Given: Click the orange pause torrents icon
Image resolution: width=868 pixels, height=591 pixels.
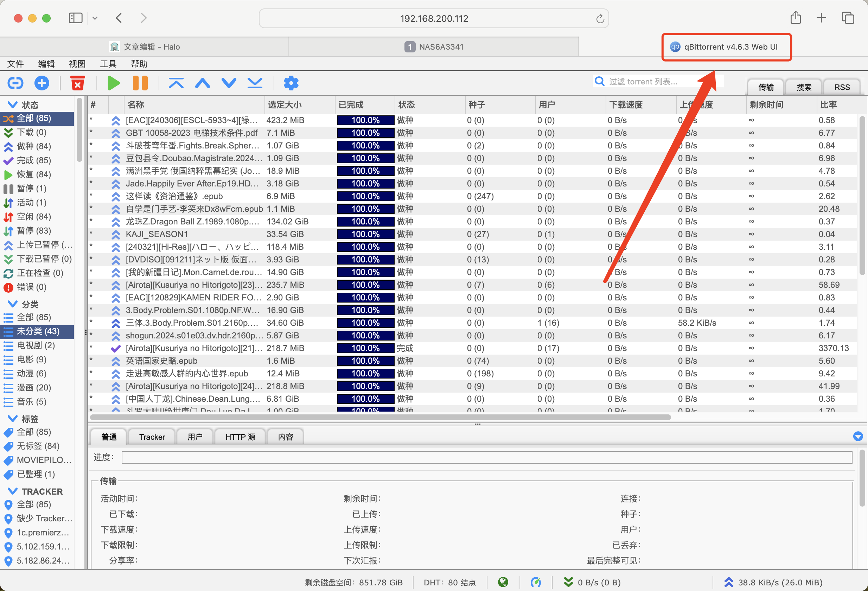Looking at the screenshot, I should tap(140, 83).
